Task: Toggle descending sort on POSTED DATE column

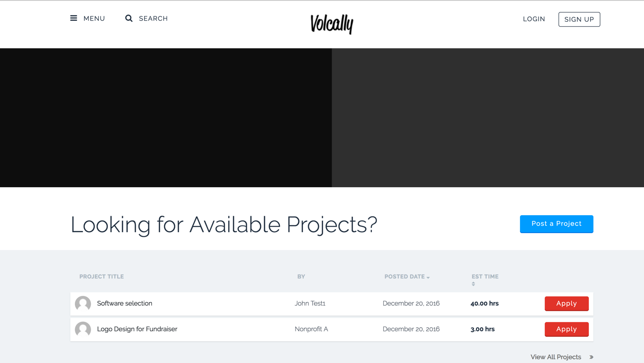Action: pyautogui.click(x=428, y=277)
